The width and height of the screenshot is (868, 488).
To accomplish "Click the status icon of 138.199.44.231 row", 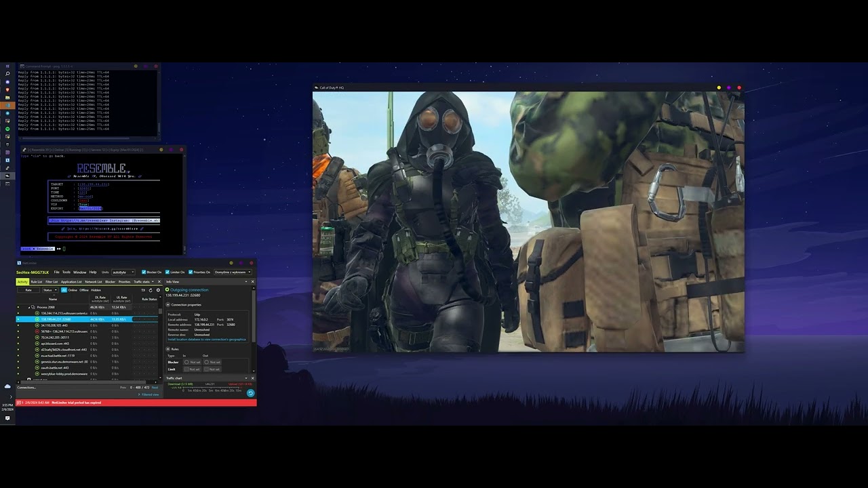I will [37, 319].
